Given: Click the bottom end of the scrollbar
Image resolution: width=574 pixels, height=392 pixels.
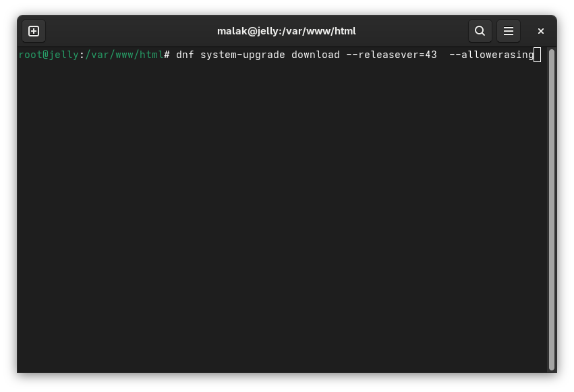Looking at the screenshot, I should [552, 366].
